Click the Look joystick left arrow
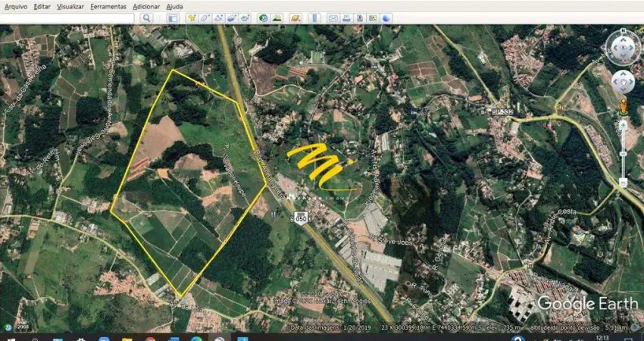 [x=615, y=48]
